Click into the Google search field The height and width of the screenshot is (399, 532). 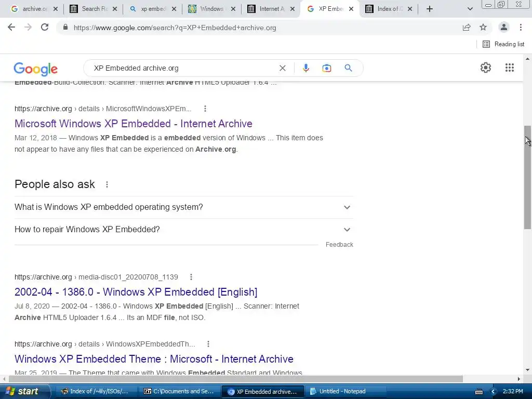[x=183, y=68]
